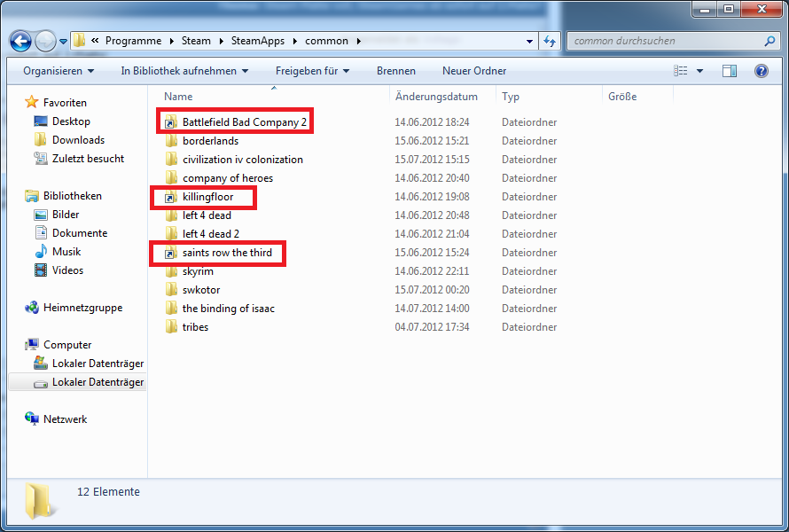789x532 pixels.
Task: Click the greyed-out Forward arrow button
Action: pyautogui.click(x=45, y=42)
